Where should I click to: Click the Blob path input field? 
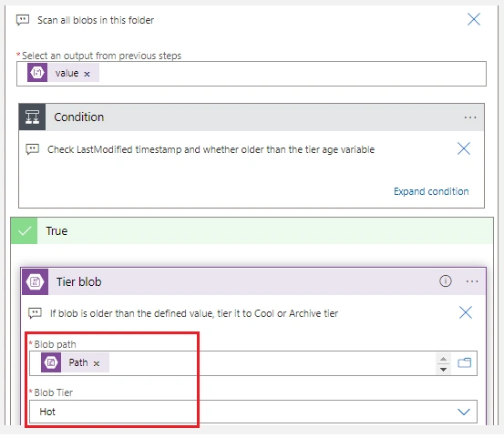point(253,363)
